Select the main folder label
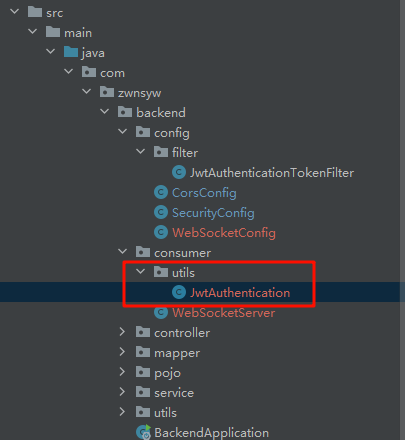405x440 pixels. [78, 32]
